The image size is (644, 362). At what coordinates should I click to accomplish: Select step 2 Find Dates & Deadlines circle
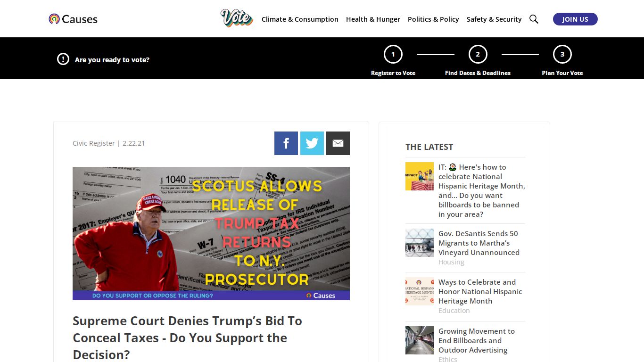coord(478,54)
